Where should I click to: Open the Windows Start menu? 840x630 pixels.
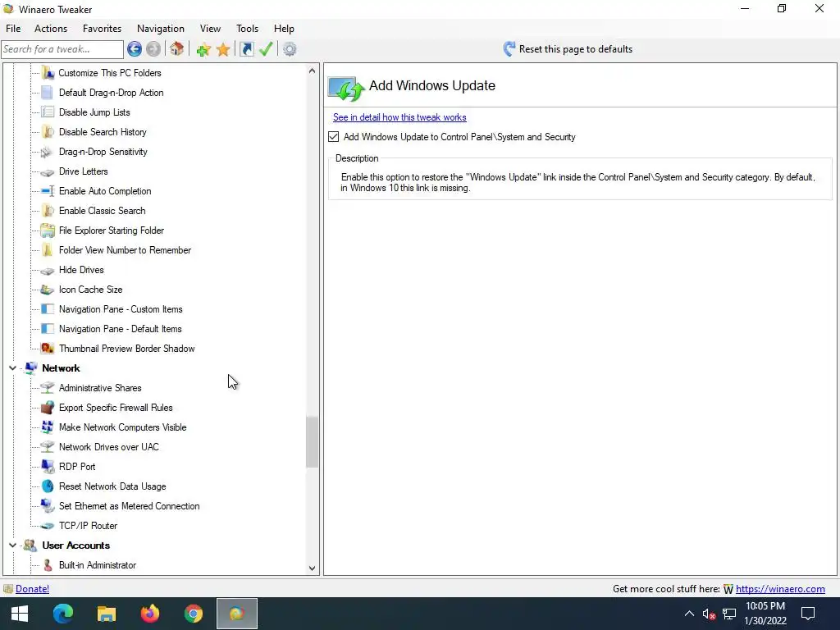[20, 614]
